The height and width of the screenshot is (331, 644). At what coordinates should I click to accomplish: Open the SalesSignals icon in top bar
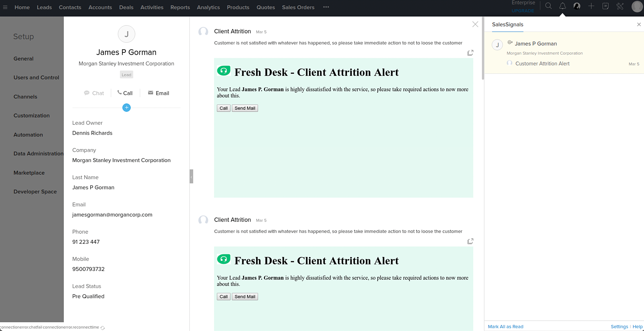pyautogui.click(x=577, y=6)
